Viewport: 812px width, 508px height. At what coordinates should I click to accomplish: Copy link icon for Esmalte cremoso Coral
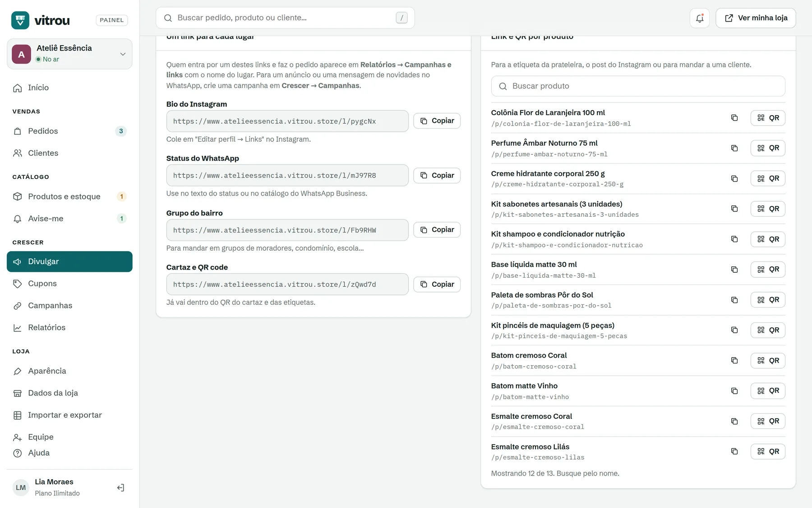click(x=734, y=421)
